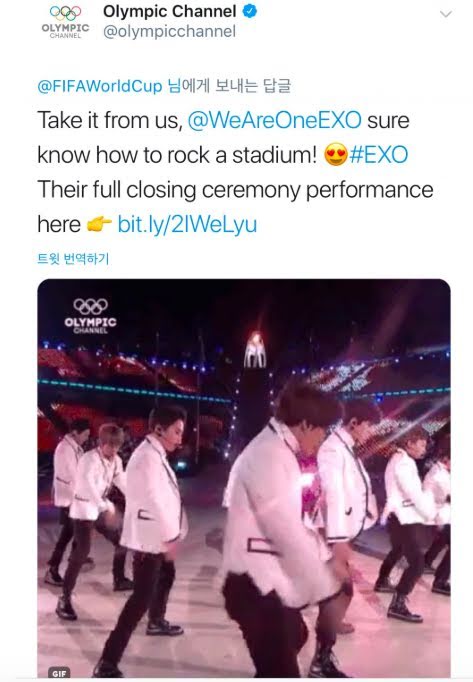Click the pointing hand emoji
Screen dimensions: 473x682
click(99, 224)
